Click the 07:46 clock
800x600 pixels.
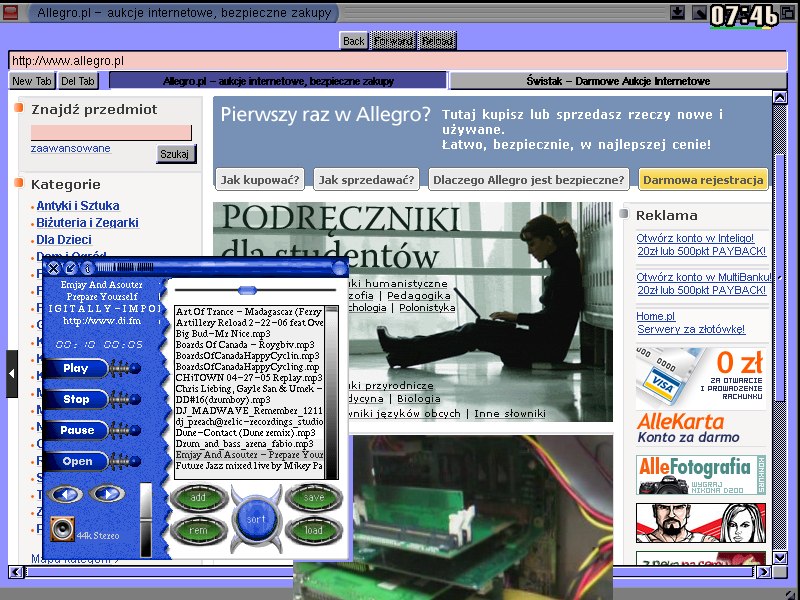pos(744,16)
